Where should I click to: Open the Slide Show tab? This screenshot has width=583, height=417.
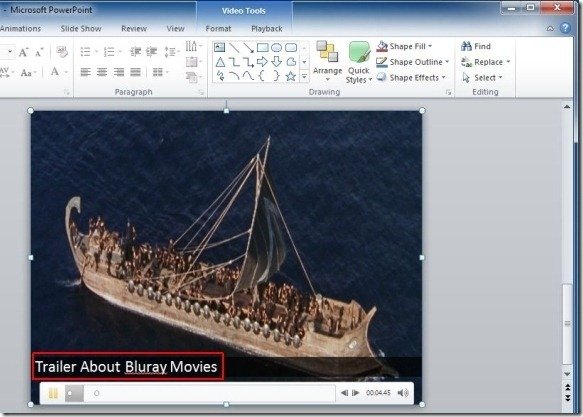(x=81, y=29)
